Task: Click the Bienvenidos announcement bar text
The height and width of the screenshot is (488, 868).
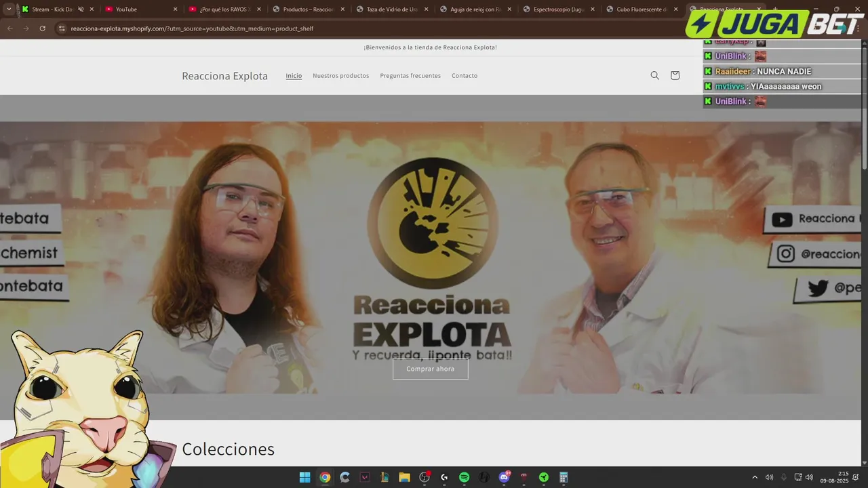Action: [431, 47]
